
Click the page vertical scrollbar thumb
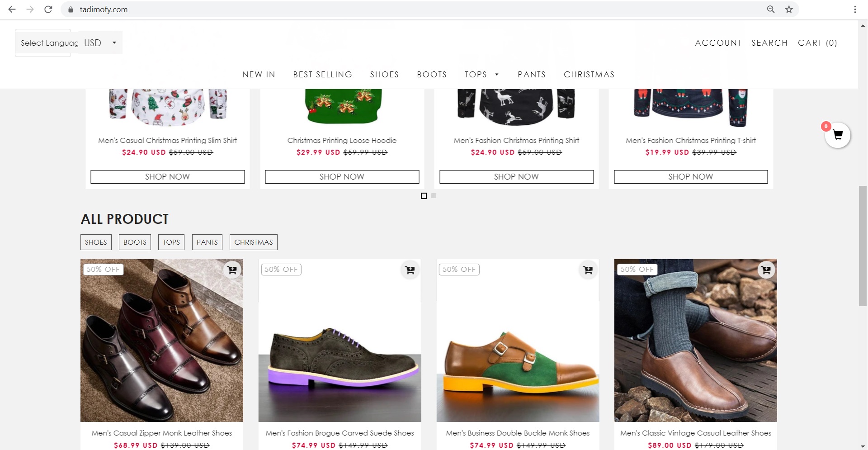(x=863, y=246)
